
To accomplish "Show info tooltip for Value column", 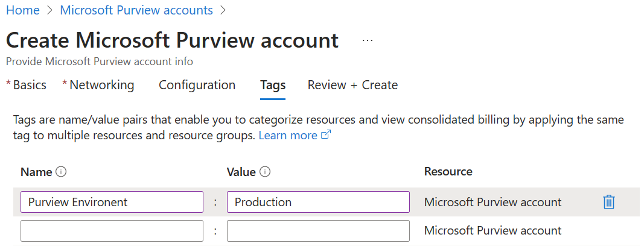I will point(265,172).
